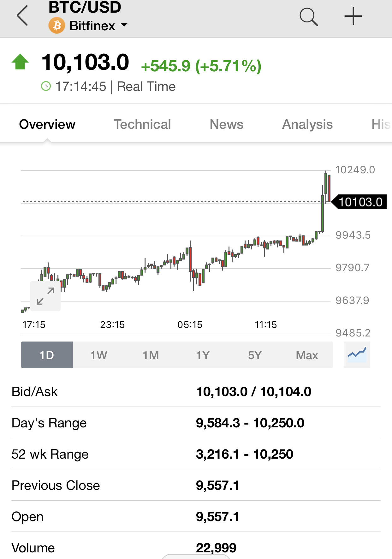
Task: Show Max chart range
Action: click(307, 355)
